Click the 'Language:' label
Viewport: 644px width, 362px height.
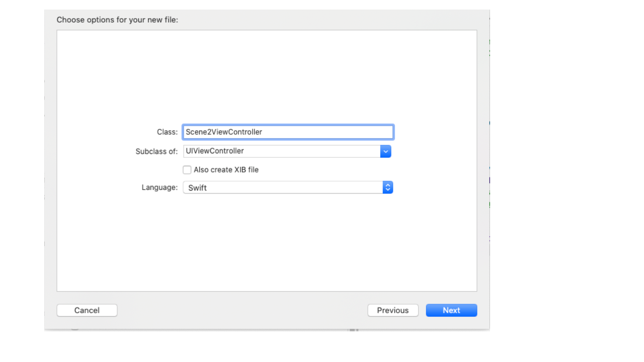tap(159, 188)
